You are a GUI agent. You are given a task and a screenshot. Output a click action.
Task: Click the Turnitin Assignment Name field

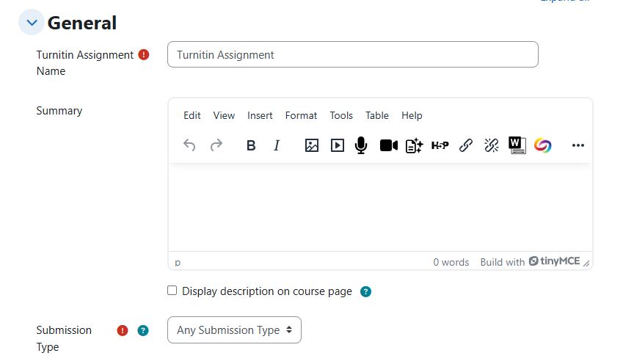pos(353,54)
